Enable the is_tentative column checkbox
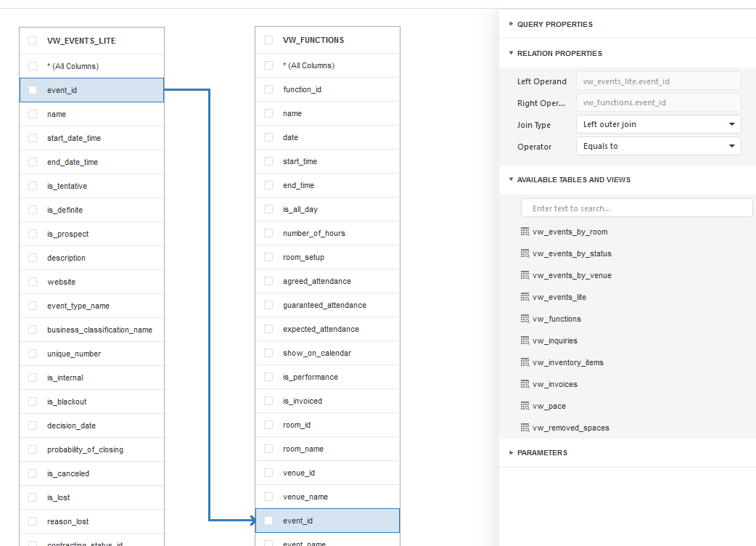The height and width of the screenshot is (546, 756). [33, 186]
